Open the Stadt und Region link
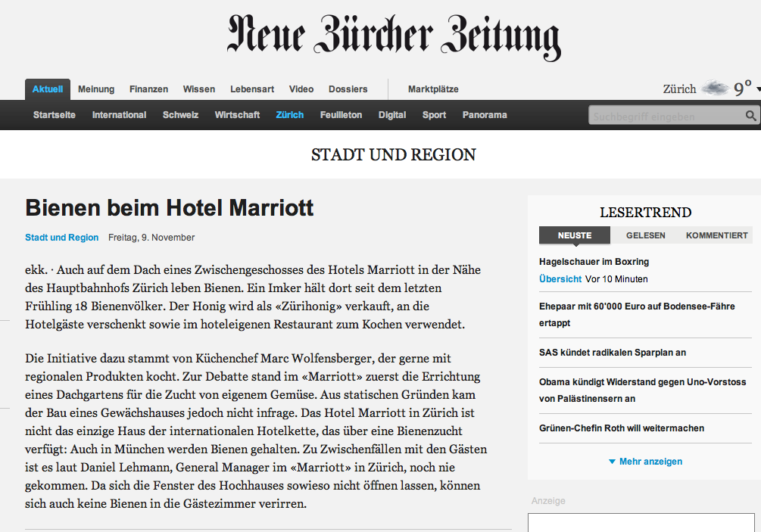 click(61, 238)
